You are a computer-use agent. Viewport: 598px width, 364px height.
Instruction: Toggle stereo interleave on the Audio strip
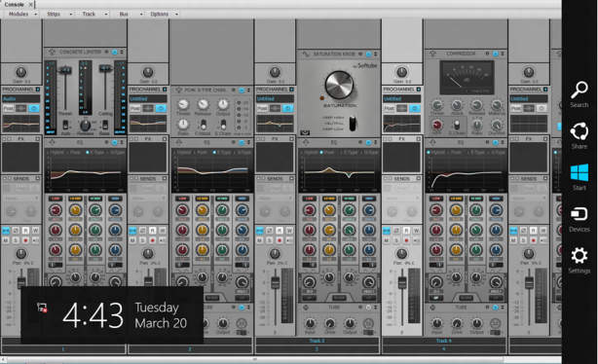click(x=6, y=231)
